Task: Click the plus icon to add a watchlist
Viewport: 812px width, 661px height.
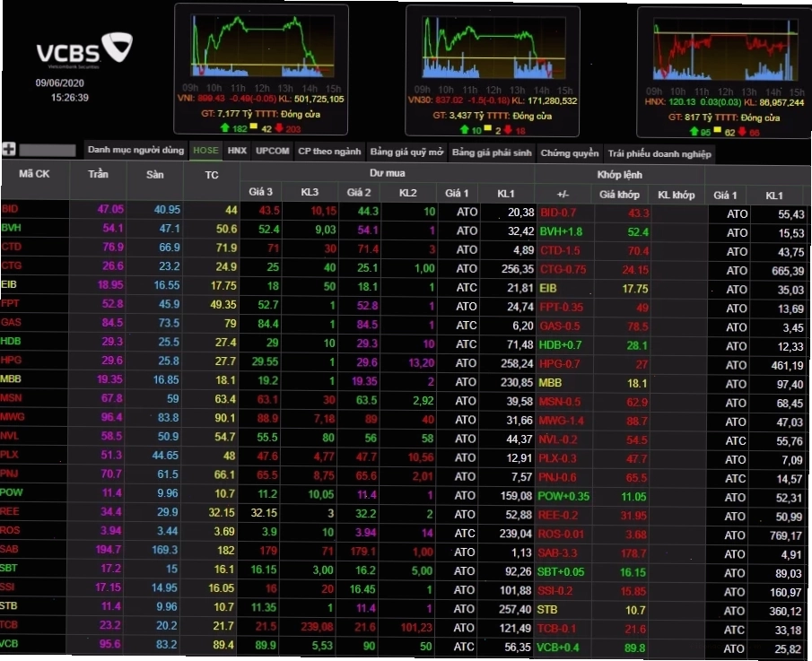Action: (x=9, y=149)
